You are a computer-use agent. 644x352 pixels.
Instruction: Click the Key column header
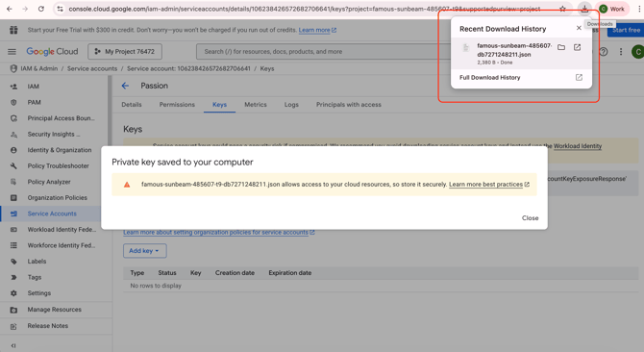pyautogui.click(x=195, y=273)
